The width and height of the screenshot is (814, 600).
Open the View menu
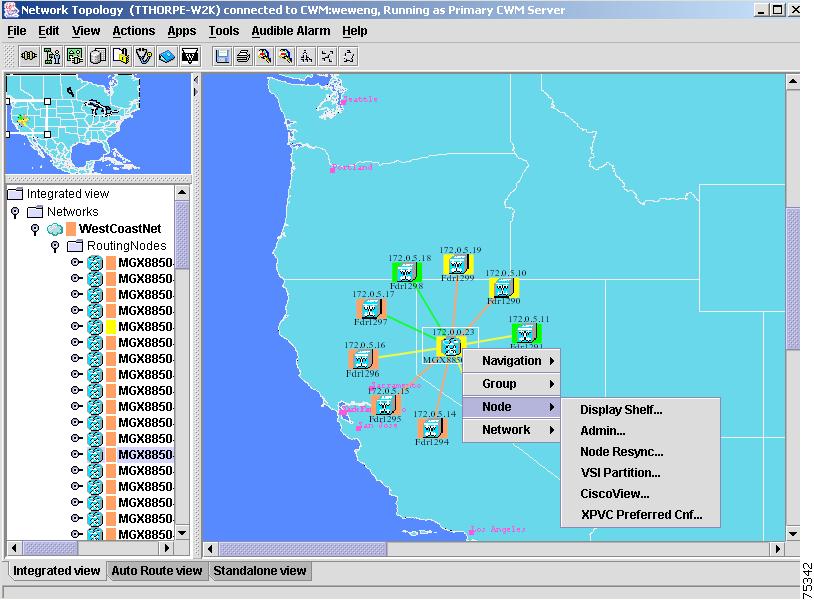[x=86, y=31]
